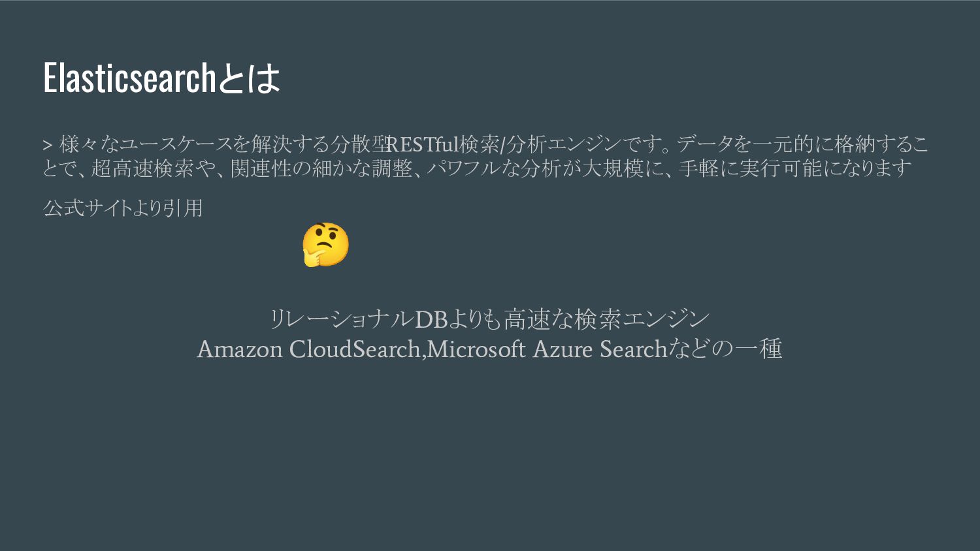The image size is (980, 551).
Task: Click the phrase 手軽に実行可能になります
Action: [x=795, y=168]
